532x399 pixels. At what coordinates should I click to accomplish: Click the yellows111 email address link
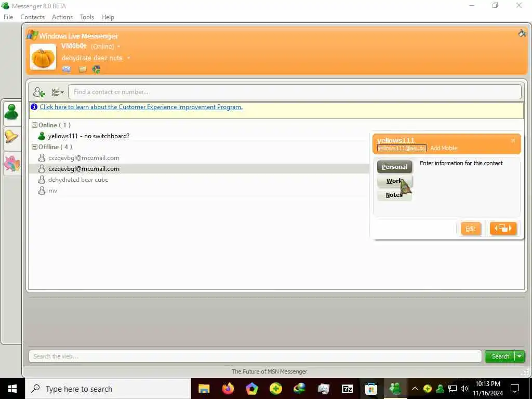point(402,148)
